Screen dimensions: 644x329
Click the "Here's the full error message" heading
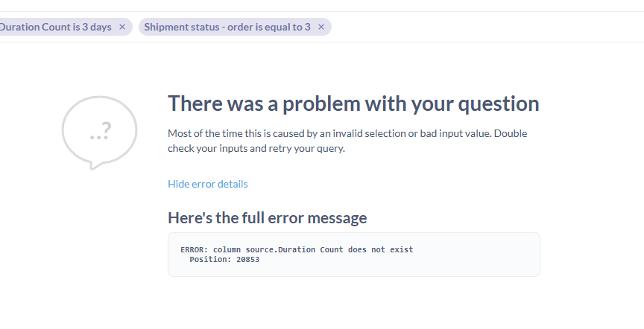pyautogui.click(x=267, y=218)
